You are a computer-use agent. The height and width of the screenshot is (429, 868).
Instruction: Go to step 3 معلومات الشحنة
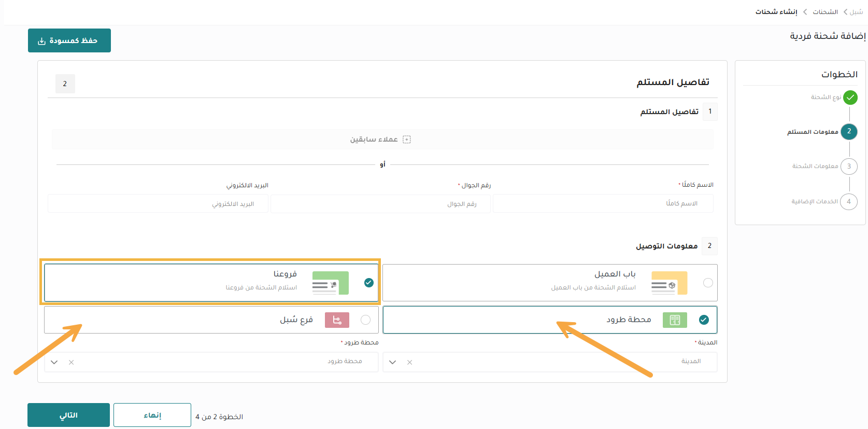(849, 167)
